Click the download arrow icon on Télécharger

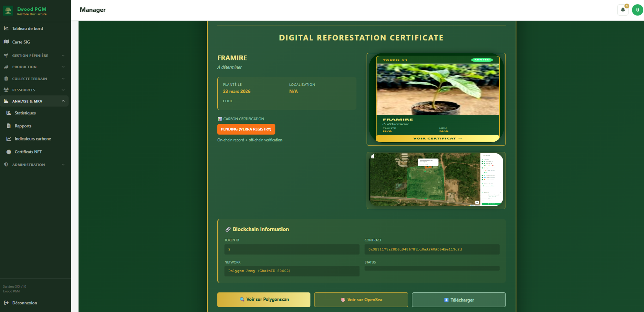(x=446, y=300)
